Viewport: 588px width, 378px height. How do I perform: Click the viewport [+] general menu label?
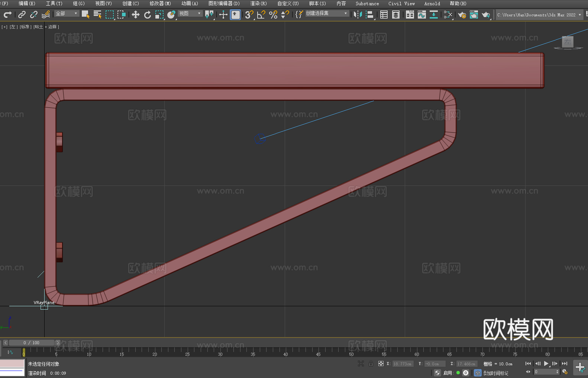tap(4, 27)
